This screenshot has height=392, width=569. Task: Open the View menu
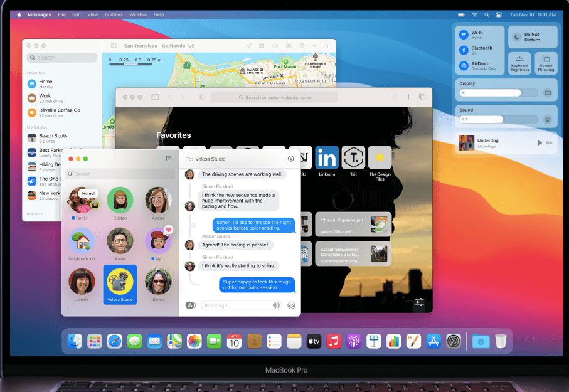(x=93, y=14)
